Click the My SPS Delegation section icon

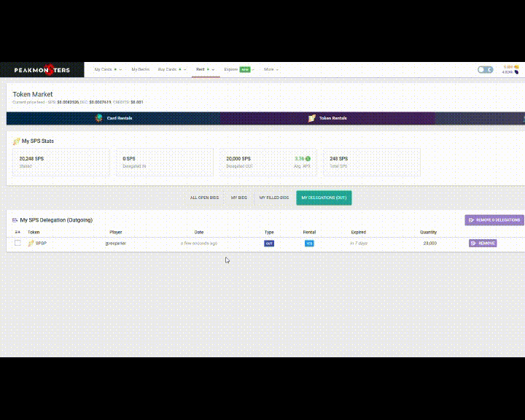(x=15, y=220)
